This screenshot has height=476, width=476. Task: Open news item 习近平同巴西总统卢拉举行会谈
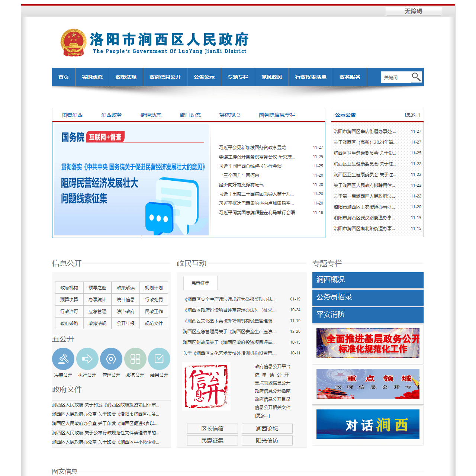(250, 166)
